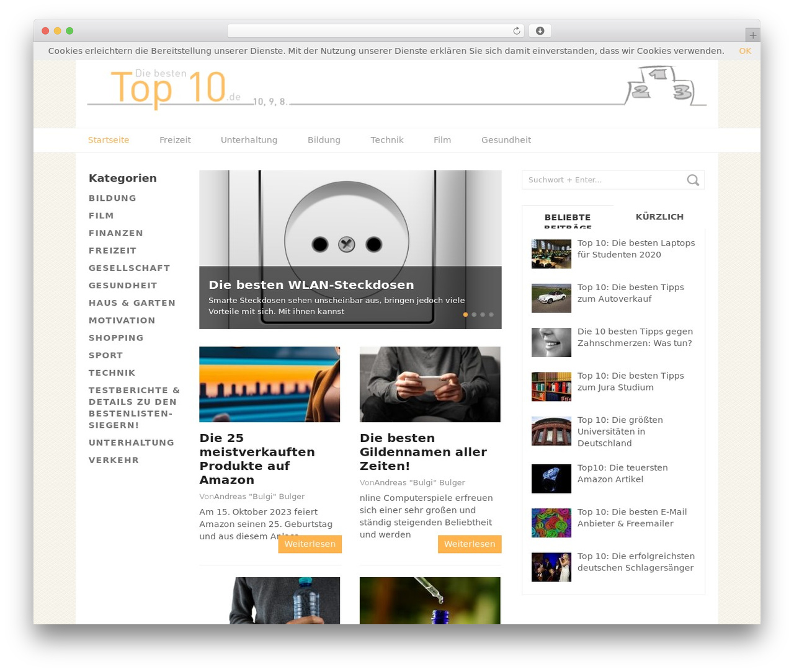Viewport: 794px width, 672px height.
Task: Open the teuersten Amazon Artikel link
Action: (623, 474)
